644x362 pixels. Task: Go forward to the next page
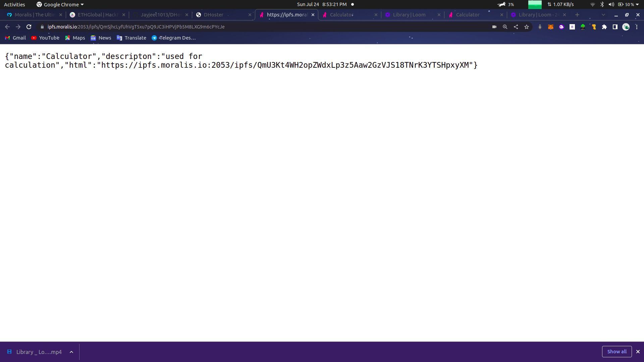[18, 27]
